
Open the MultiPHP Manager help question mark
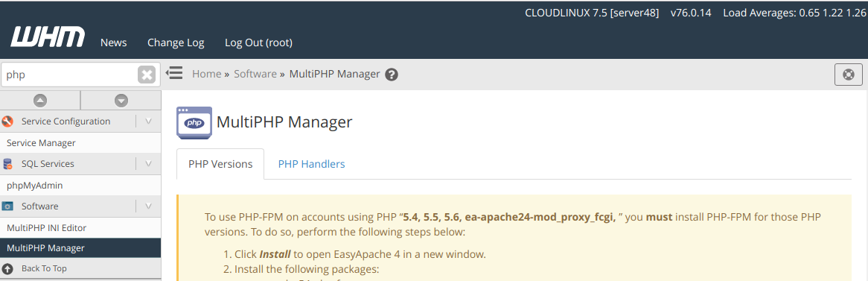392,75
